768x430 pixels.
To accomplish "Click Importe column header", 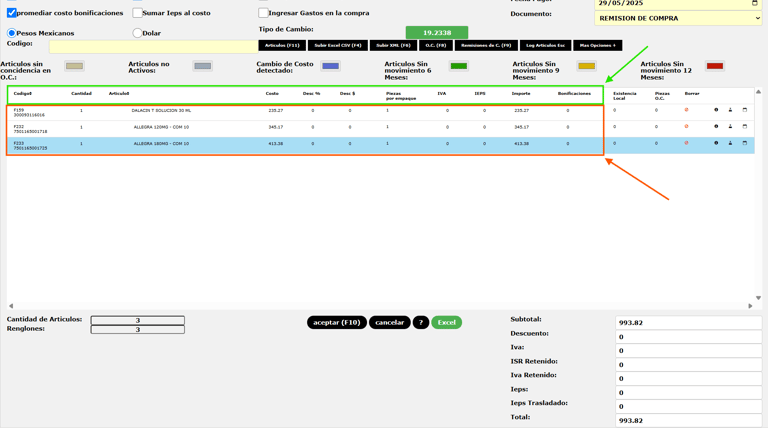I will (x=521, y=93).
